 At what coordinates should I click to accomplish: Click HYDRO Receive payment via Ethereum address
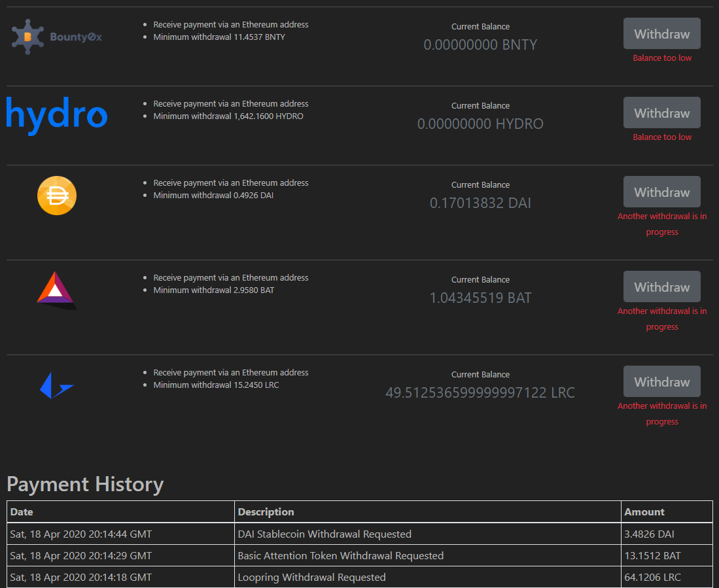231,104
